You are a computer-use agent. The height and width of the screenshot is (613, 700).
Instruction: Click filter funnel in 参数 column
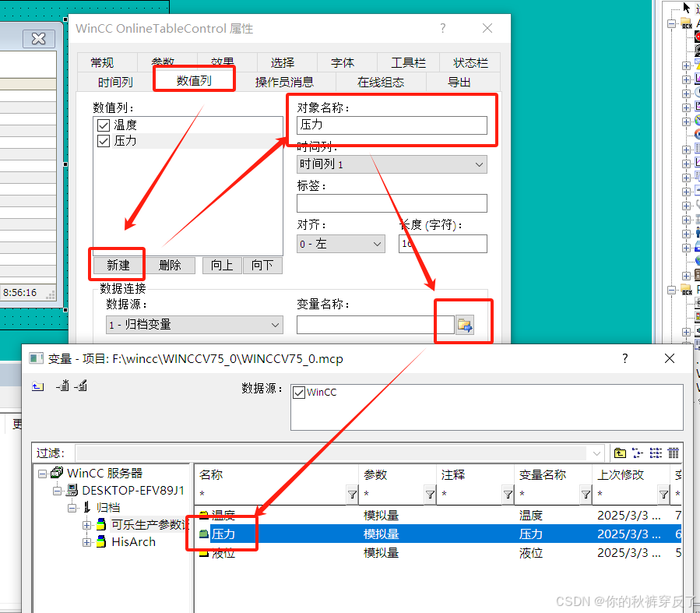430,495
